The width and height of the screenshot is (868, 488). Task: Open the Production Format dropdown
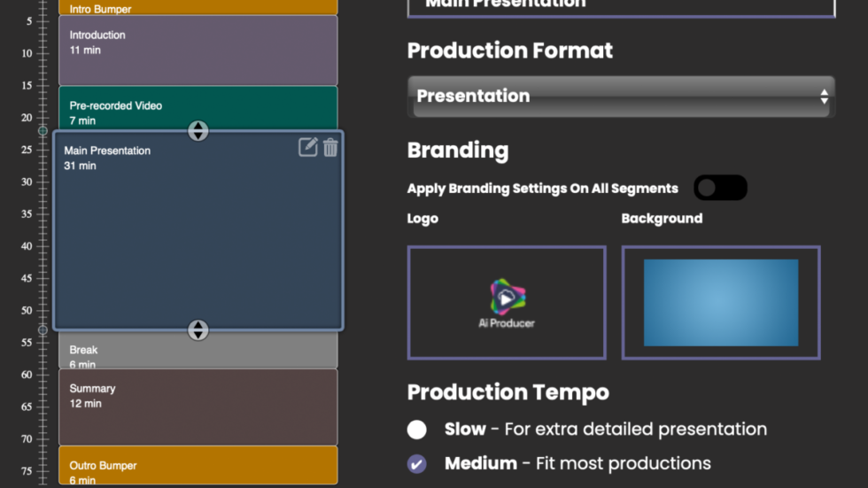tap(620, 97)
